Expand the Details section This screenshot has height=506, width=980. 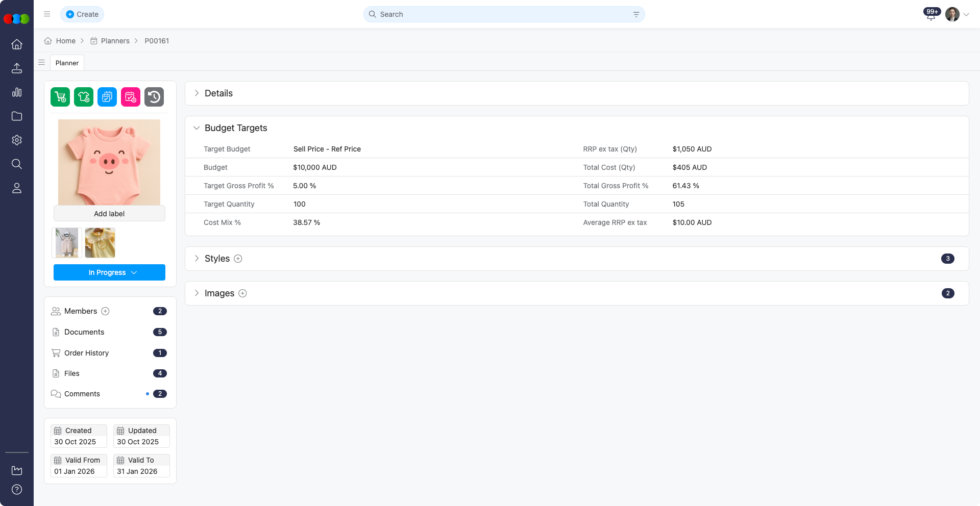pyautogui.click(x=197, y=93)
